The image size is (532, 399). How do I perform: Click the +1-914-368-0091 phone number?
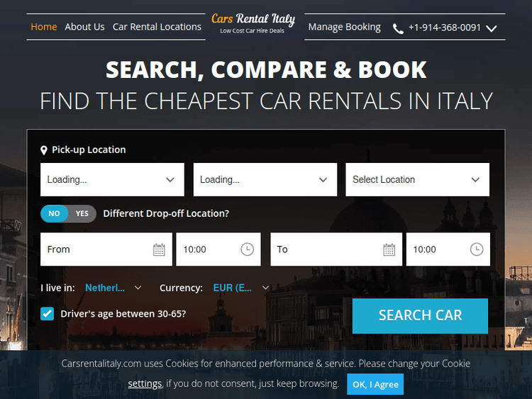(445, 28)
